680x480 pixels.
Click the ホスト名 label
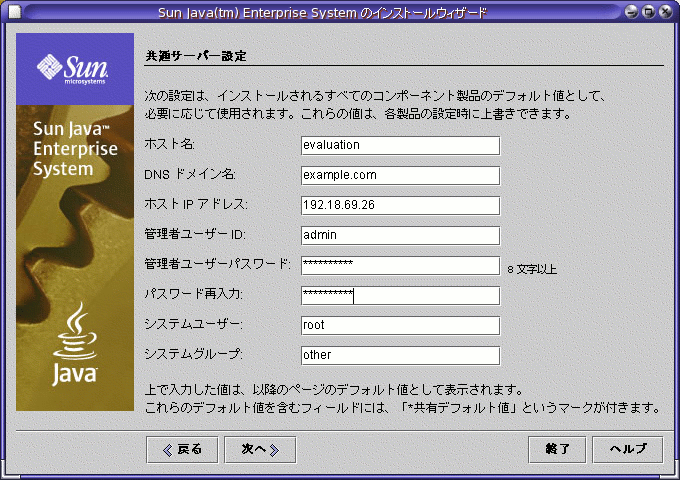click(170, 144)
